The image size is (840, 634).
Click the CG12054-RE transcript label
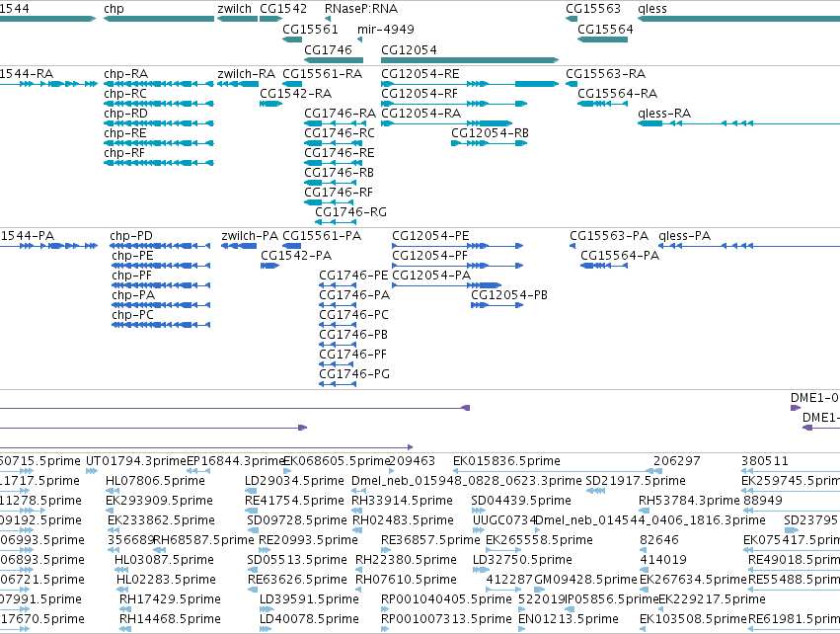pos(420,73)
